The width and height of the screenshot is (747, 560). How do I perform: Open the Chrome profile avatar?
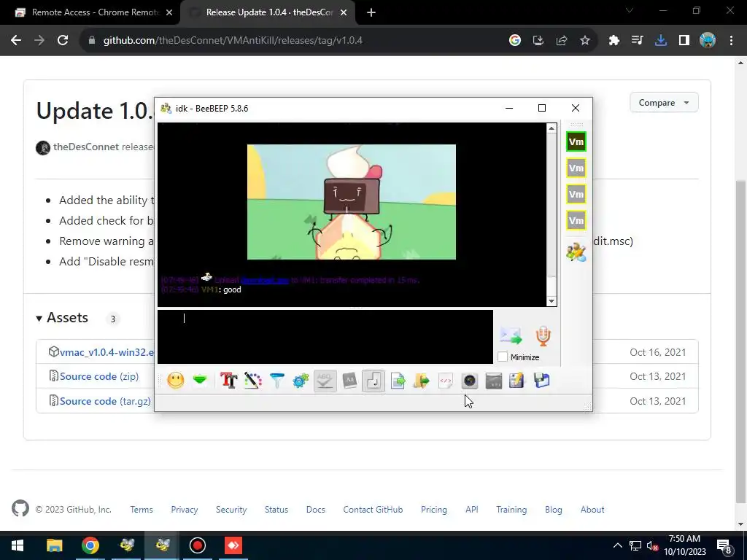pyautogui.click(x=708, y=41)
